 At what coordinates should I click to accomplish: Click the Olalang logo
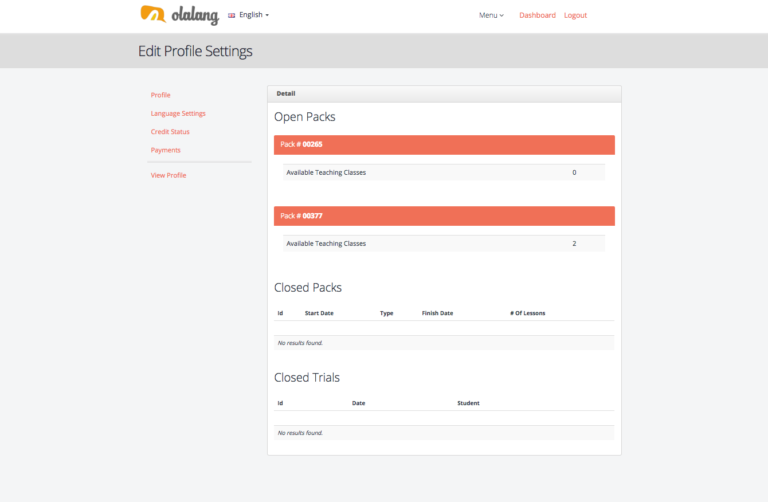(179, 15)
